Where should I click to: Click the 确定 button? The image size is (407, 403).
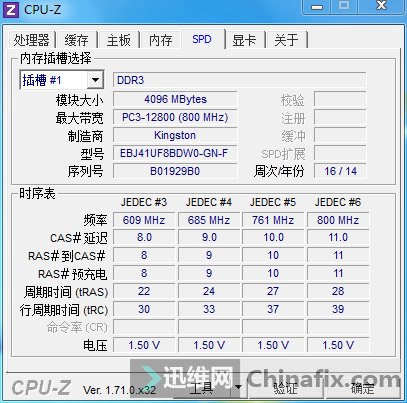[362, 388]
